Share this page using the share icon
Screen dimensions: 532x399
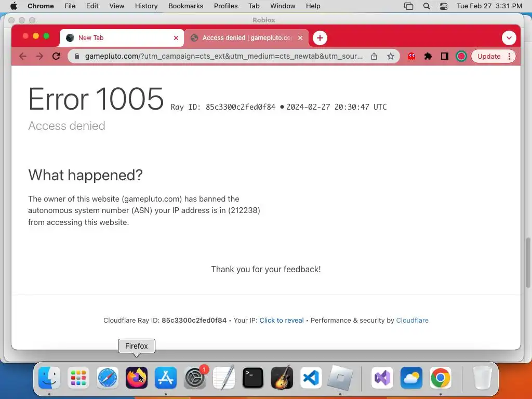coord(374,56)
